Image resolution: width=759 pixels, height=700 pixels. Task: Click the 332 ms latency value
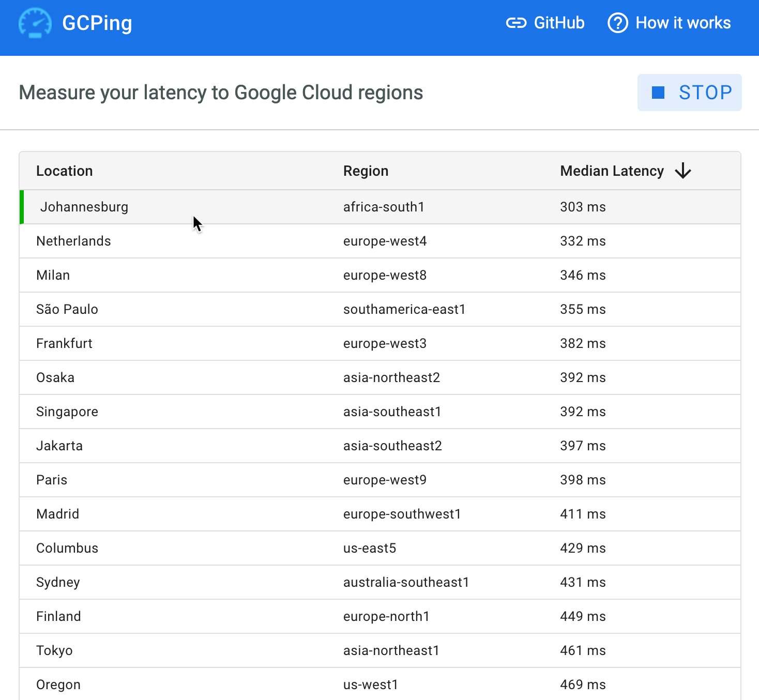click(x=583, y=241)
